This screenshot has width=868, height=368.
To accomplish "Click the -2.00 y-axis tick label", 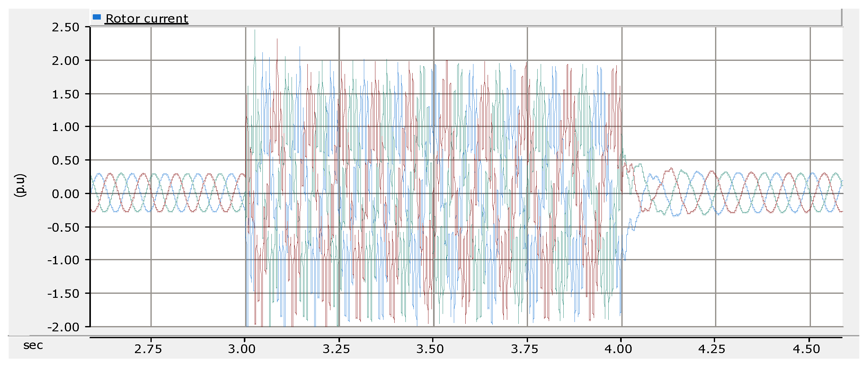I will click(64, 327).
